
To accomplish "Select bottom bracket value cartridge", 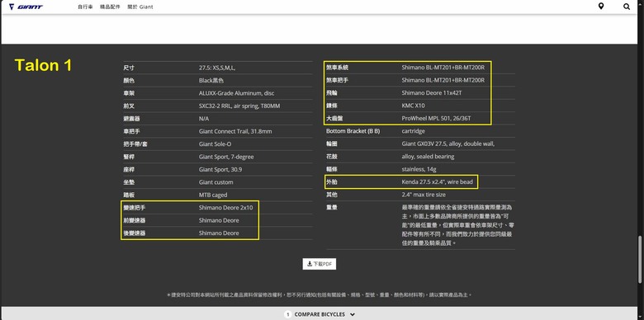I will (413, 131).
